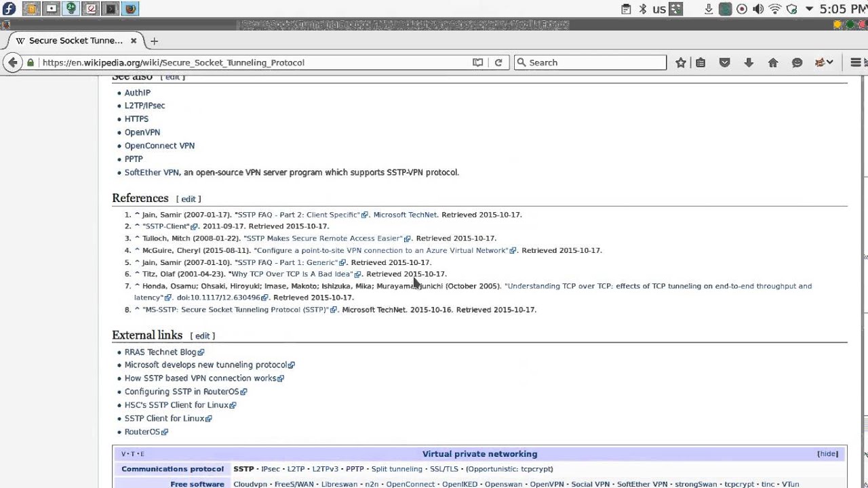Click the green padlock site-security icon

(30, 62)
